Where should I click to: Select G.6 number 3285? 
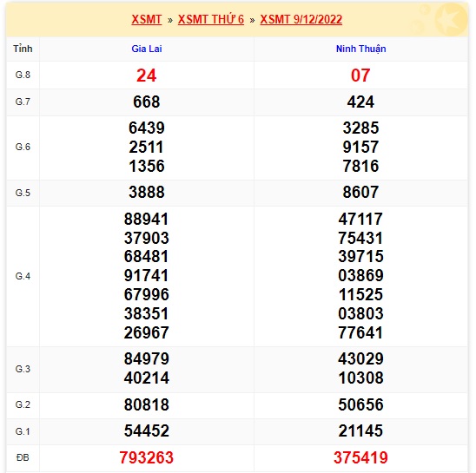click(360, 128)
